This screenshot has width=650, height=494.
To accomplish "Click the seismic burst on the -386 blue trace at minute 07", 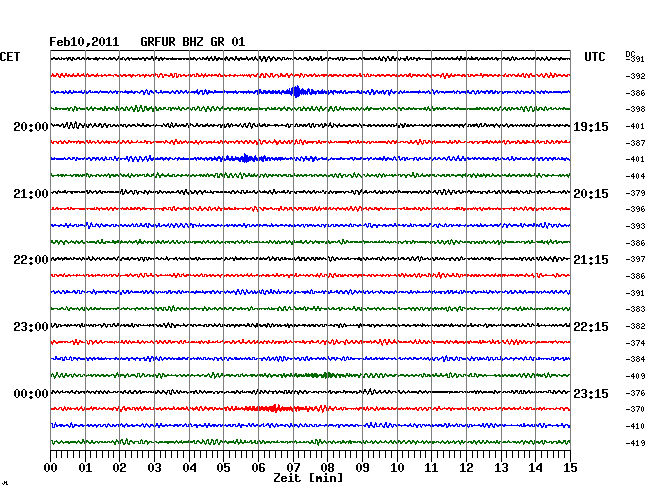I will tap(296, 92).
